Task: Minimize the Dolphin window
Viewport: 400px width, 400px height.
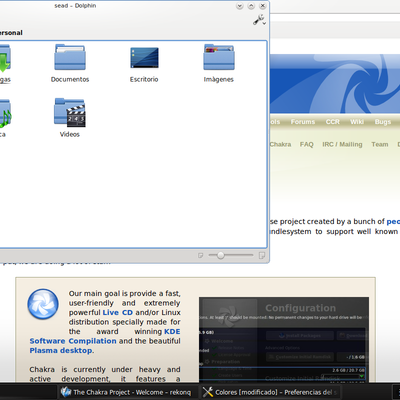Action: [240, 6]
